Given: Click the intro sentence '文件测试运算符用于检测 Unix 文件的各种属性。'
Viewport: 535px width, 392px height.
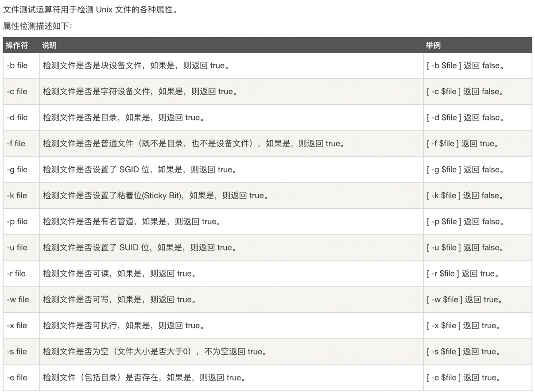Looking at the screenshot, I should tap(91, 9).
